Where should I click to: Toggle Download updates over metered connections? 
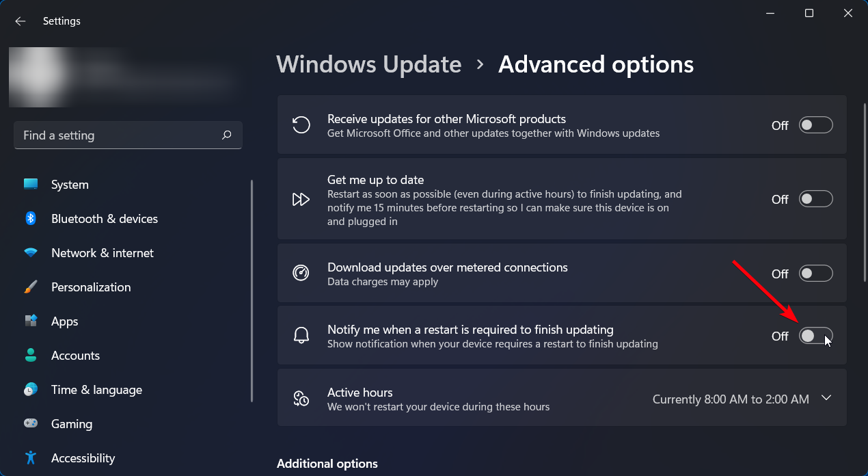click(x=816, y=274)
